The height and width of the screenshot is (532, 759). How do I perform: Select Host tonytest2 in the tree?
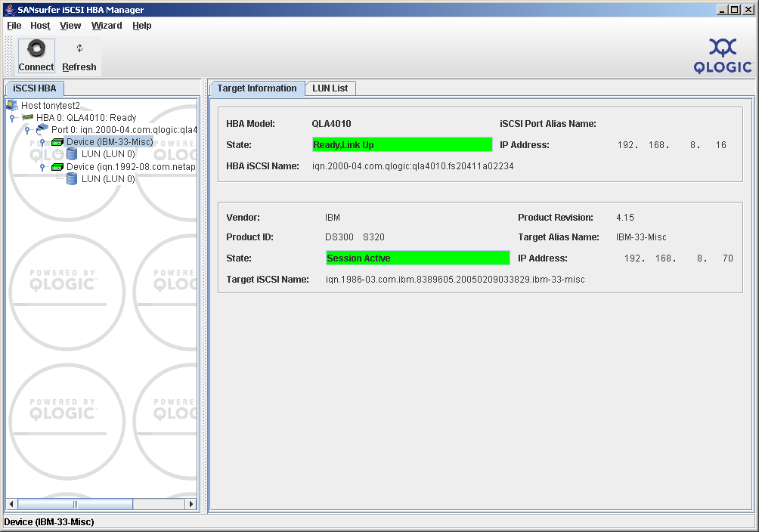tap(51, 106)
